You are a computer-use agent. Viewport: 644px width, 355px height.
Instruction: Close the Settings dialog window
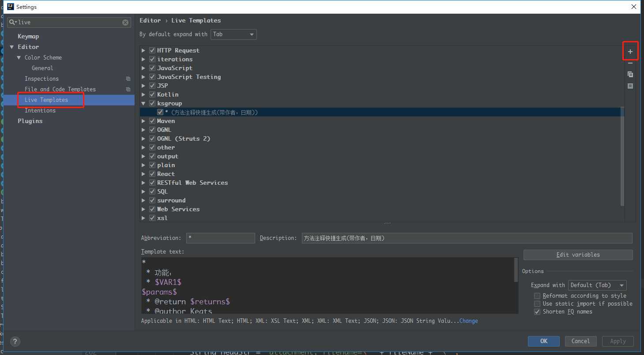point(634,7)
